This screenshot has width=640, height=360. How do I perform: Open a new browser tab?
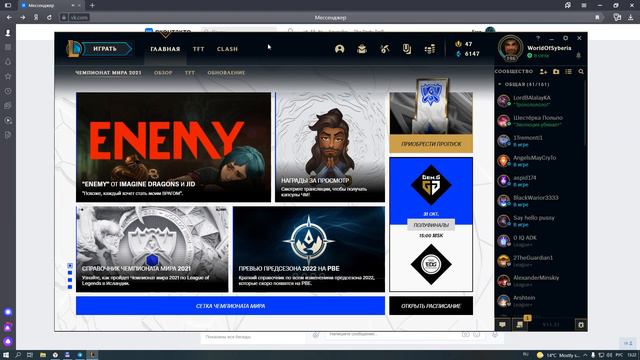pos(92,5)
